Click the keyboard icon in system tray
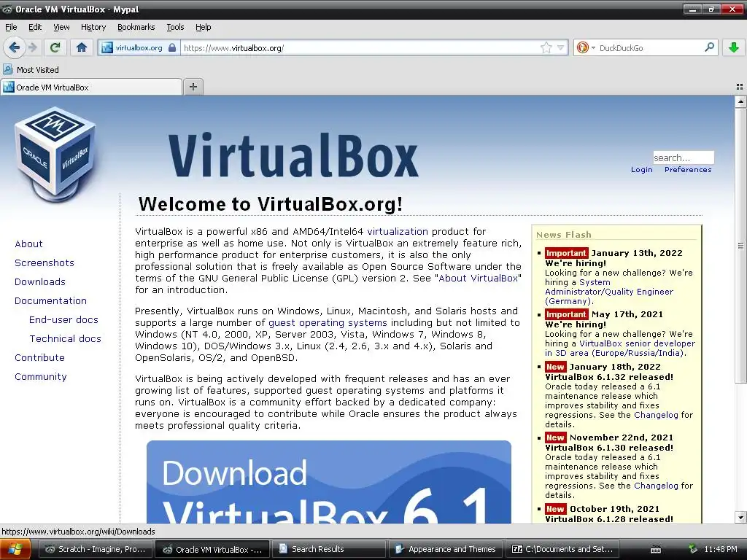The height and width of the screenshot is (560, 747). 656,550
